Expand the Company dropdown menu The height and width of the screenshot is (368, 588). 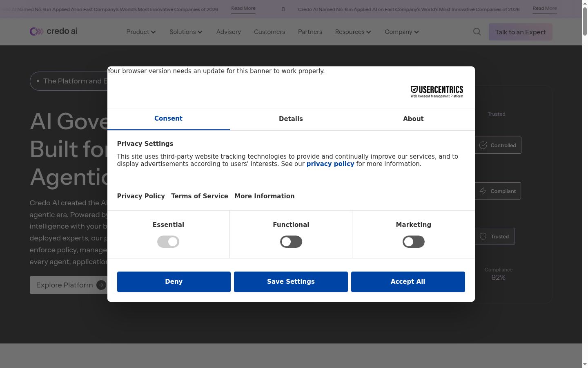[x=402, y=32]
